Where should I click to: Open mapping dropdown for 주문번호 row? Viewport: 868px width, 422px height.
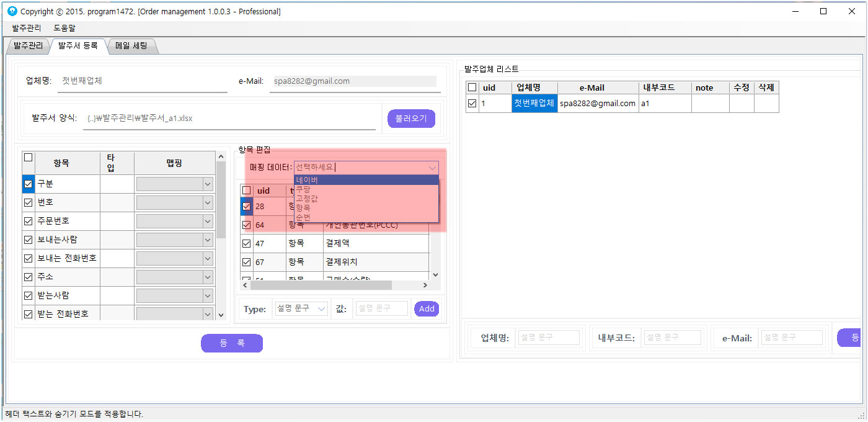(x=175, y=221)
